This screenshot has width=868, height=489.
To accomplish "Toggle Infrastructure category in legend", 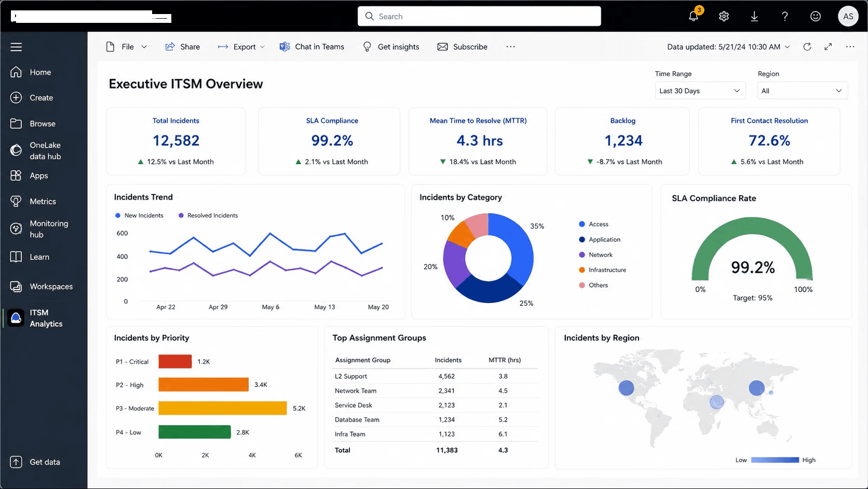I will pyautogui.click(x=602, y=270).
